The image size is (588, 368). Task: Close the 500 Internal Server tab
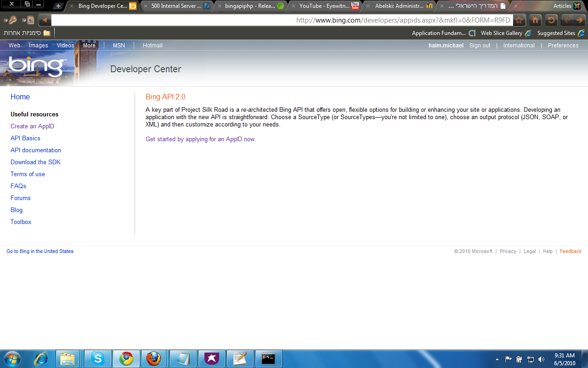coord(145,6)
